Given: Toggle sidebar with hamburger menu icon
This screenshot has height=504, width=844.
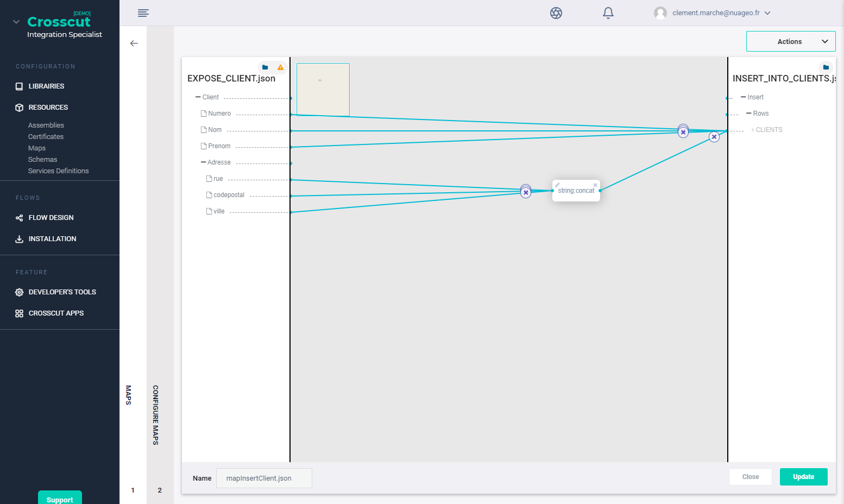Looking at the screenshot, I should click(143, 13).
